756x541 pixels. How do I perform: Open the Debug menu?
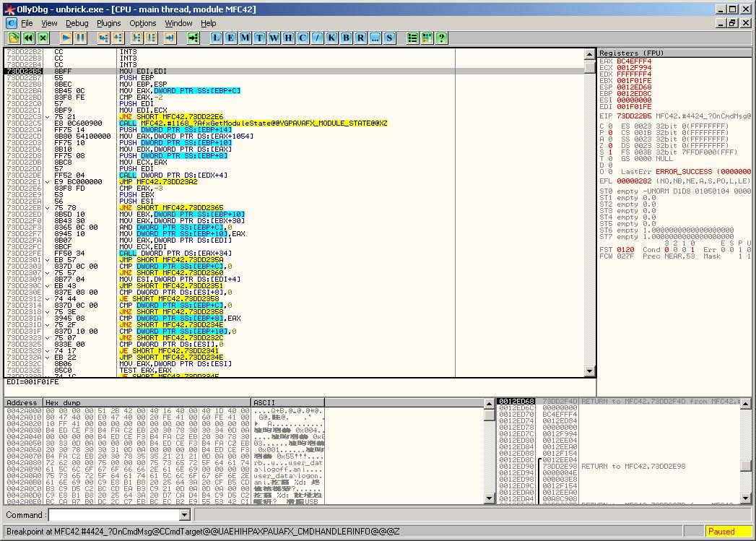click(x=77, y=23)
